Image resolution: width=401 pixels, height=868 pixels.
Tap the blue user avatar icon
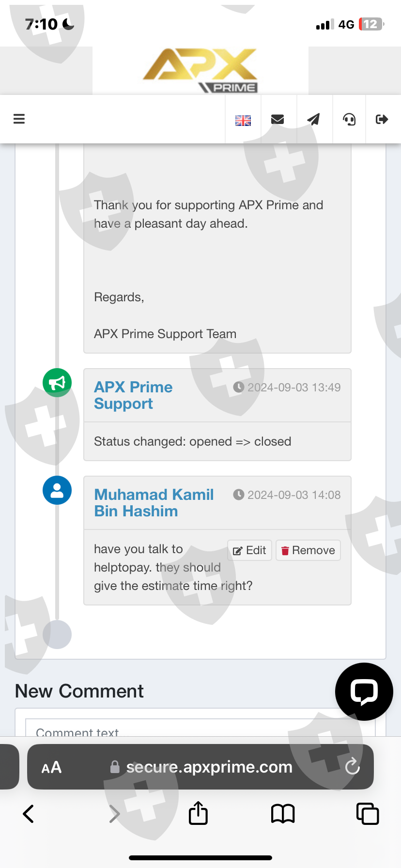(x=57, y=490)
